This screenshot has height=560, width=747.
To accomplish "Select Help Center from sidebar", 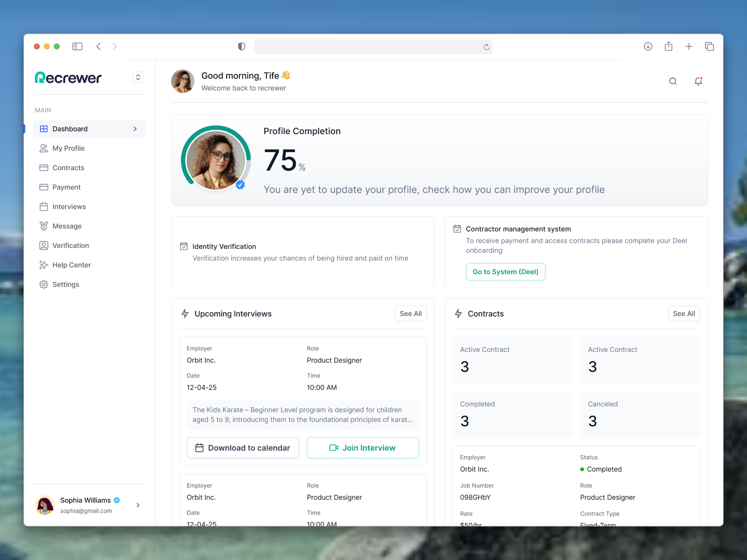I will tap(71, 265).
